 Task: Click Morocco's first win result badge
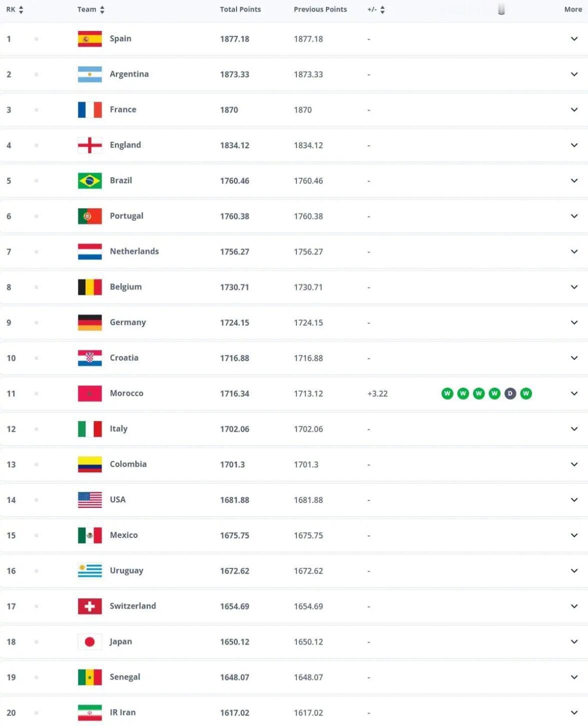tap(447, 394)
